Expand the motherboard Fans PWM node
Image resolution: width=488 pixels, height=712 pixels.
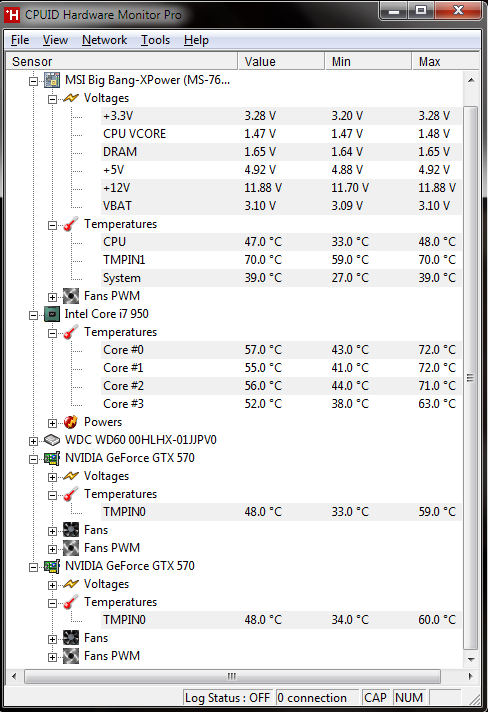[53, 297]
